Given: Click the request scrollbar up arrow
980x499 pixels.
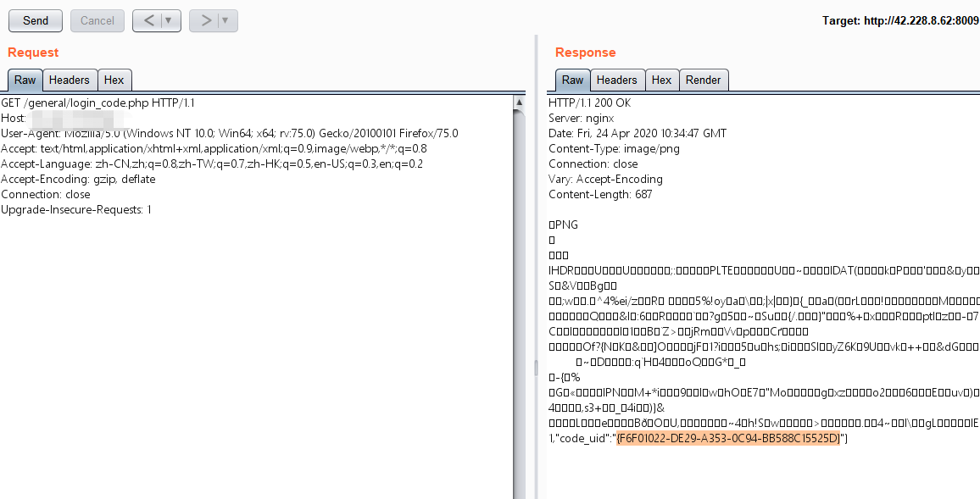Looking at the screenshot, I should [520, 101].
